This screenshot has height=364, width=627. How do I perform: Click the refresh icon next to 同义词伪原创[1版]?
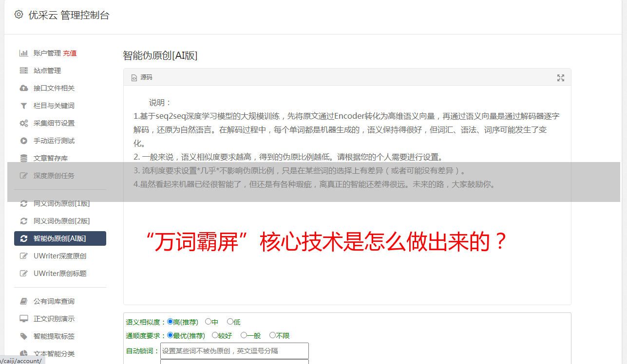click(23, 203)
